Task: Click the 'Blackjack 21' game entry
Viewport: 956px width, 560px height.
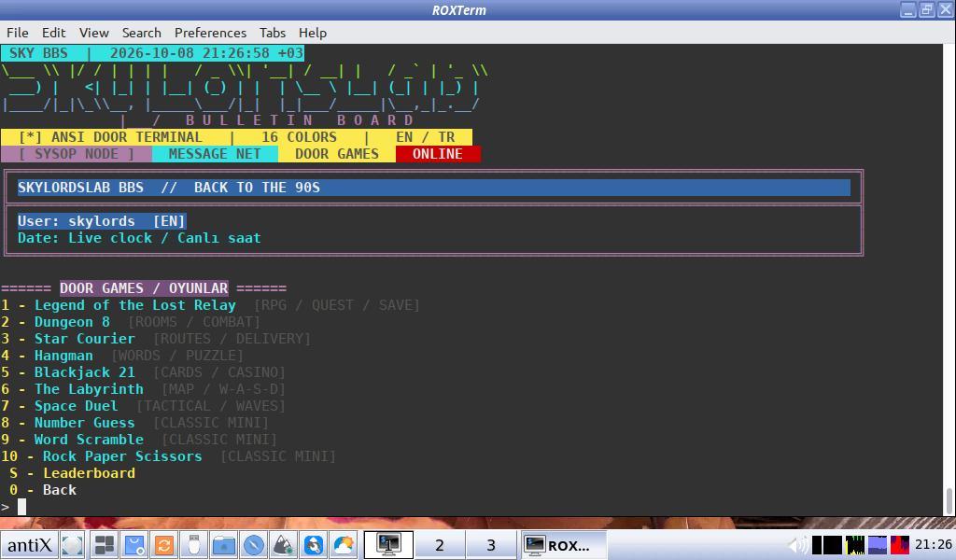Action: point(85,372)
